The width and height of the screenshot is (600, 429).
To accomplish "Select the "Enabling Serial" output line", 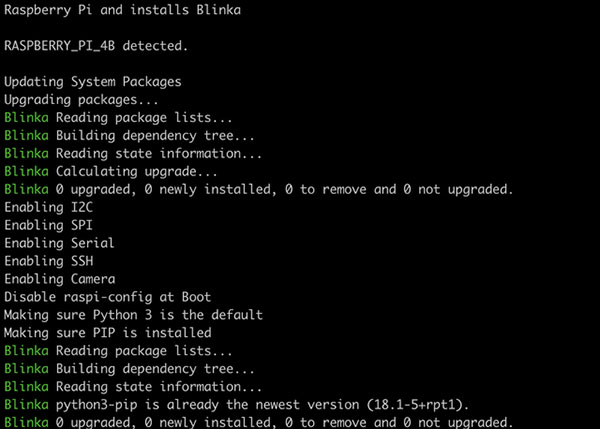I will (59, 243).
